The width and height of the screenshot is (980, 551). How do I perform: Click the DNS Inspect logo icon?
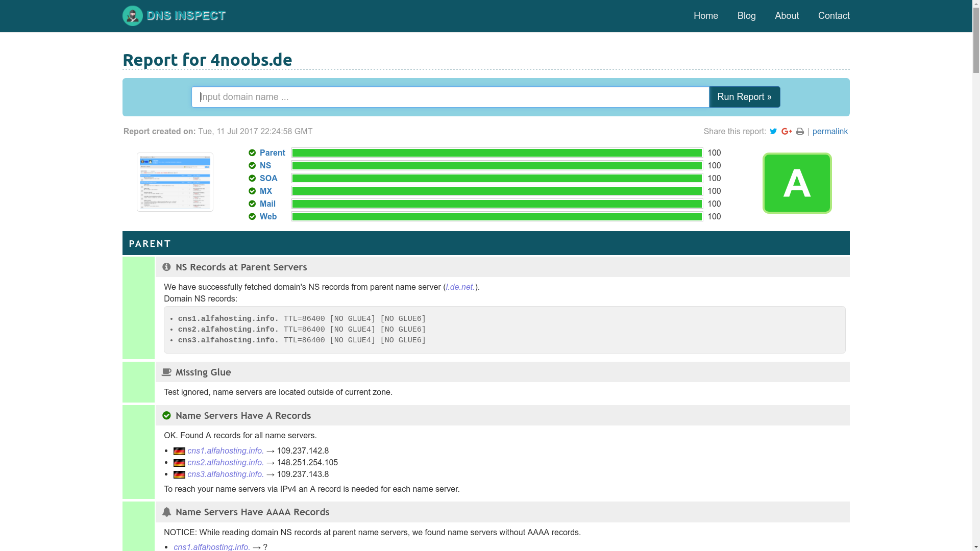click(133, 16)
